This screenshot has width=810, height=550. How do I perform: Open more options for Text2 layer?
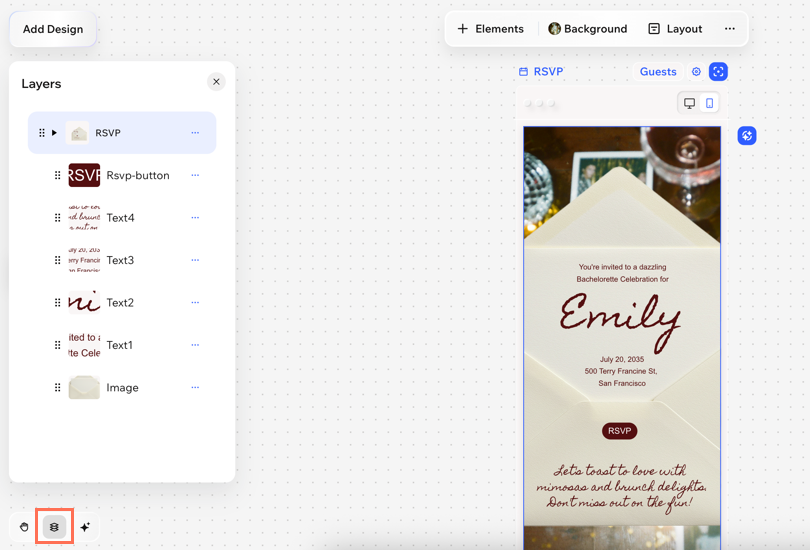195,302
